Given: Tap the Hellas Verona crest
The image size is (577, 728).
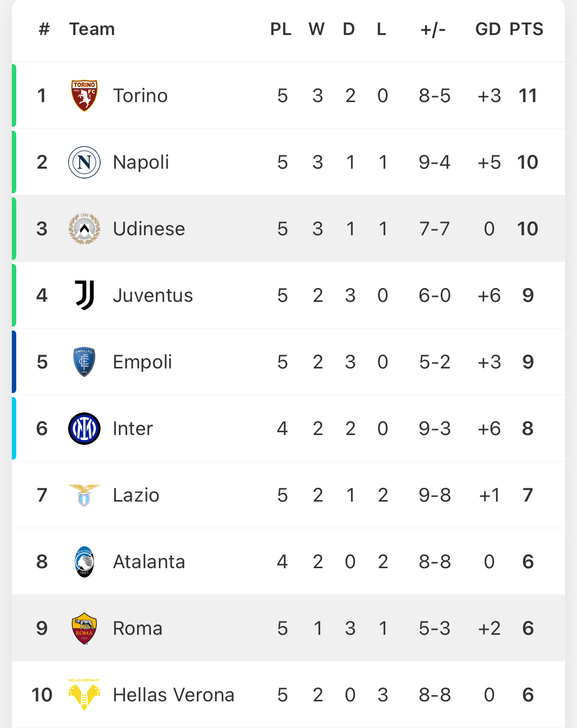Looking at the screenshot, I should pos(84,694).
